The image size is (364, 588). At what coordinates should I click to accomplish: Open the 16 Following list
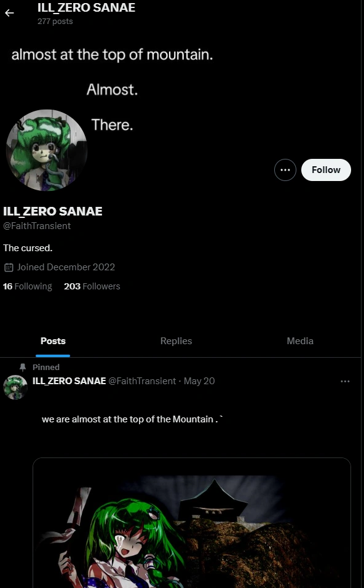point(27,286)
